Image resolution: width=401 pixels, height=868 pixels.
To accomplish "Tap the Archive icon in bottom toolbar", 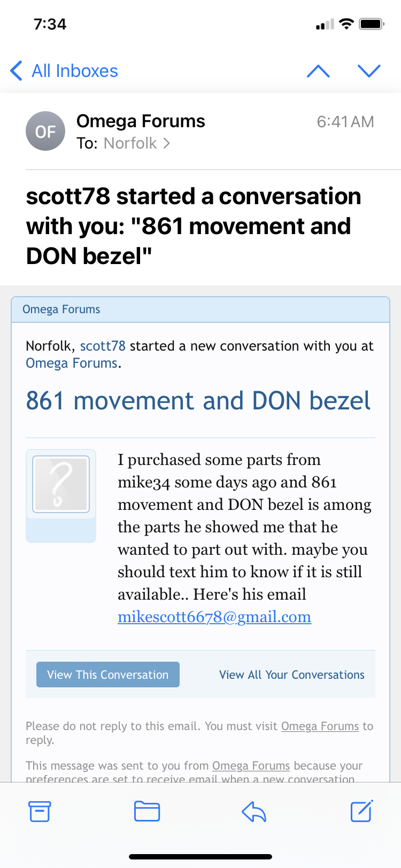I will [40, 811].
